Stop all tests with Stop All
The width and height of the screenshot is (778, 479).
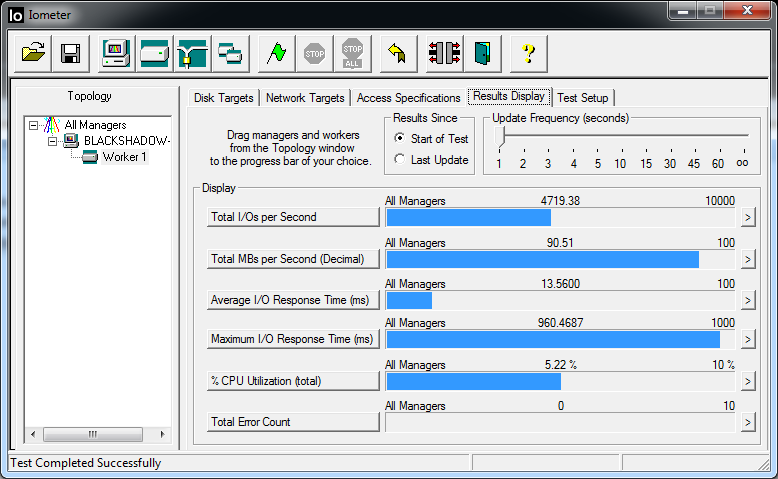click(x=352, y=53)
